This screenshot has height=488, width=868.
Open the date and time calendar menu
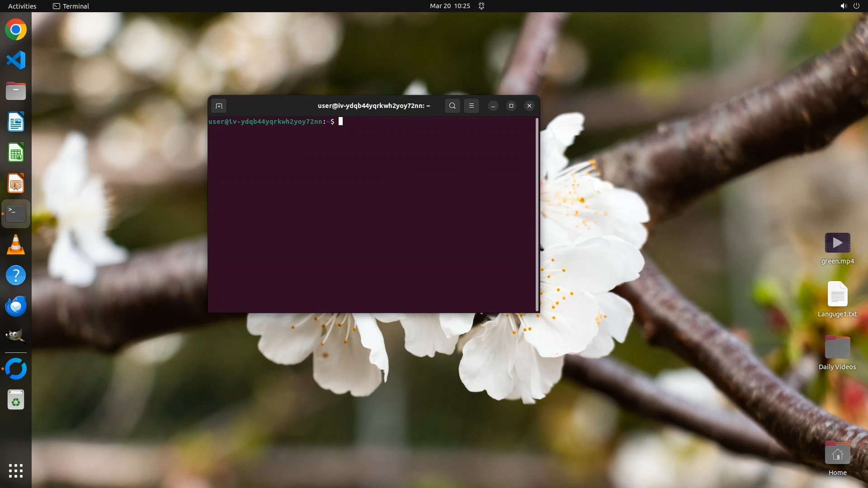pyautogui.click(x=450, y=6)
